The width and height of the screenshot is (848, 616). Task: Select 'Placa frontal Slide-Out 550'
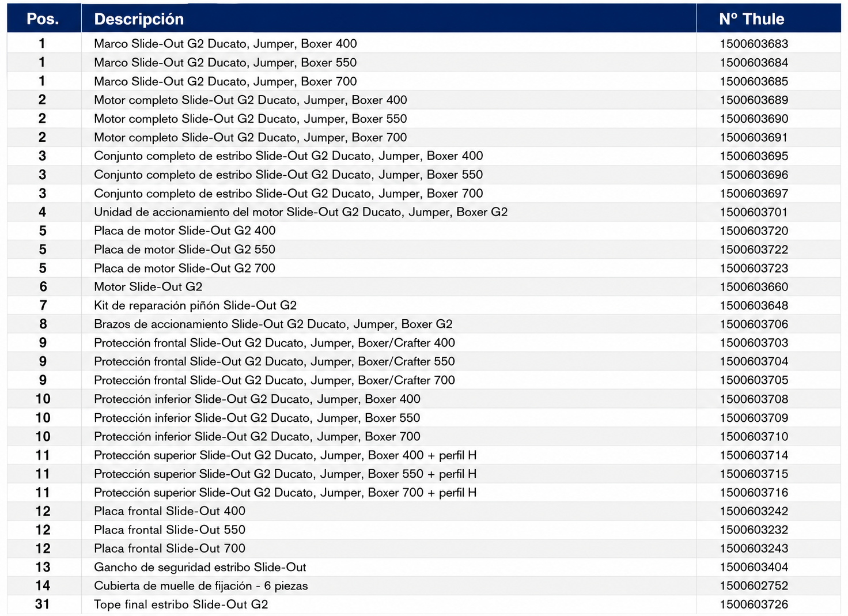(169, 530)
